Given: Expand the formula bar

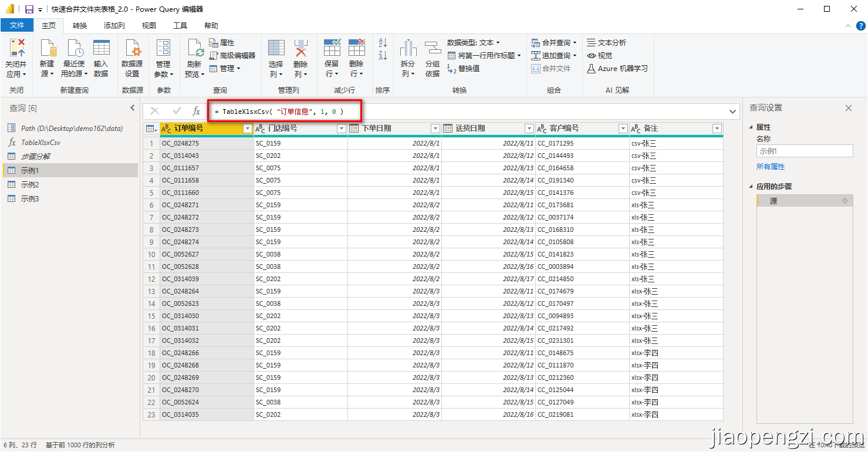Looking at the screenshot, I should (x=732, y=112).
